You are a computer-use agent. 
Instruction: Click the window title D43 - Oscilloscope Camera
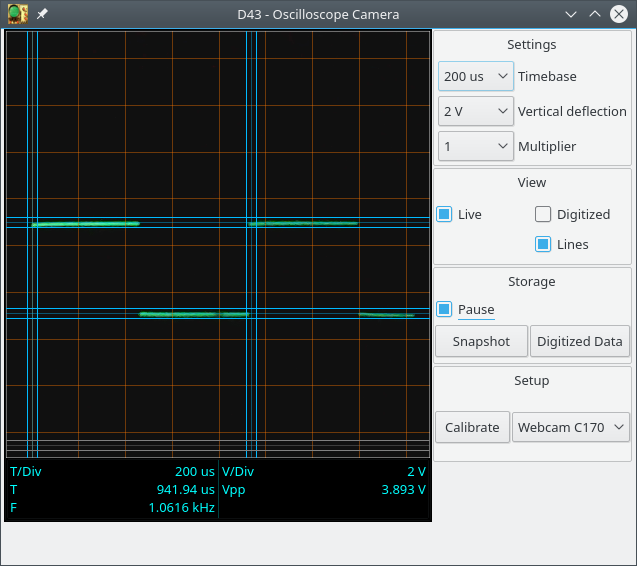[x=318, y=15]
